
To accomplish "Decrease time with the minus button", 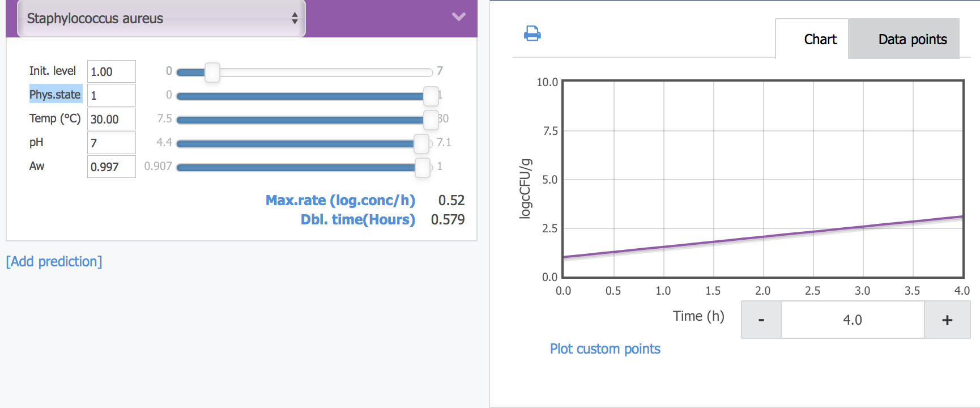I will 761,320.
